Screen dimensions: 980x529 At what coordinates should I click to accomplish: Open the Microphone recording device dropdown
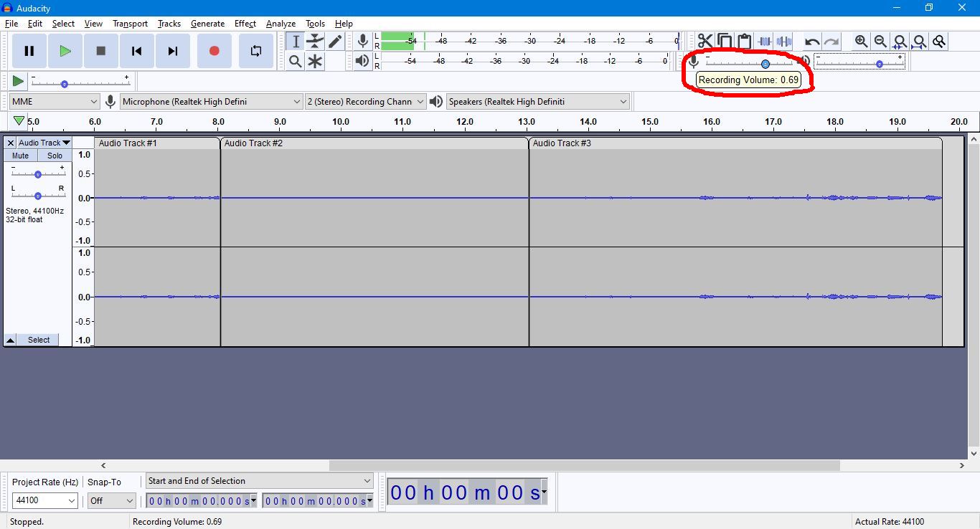pyautogui.click(x=212, y=102)
